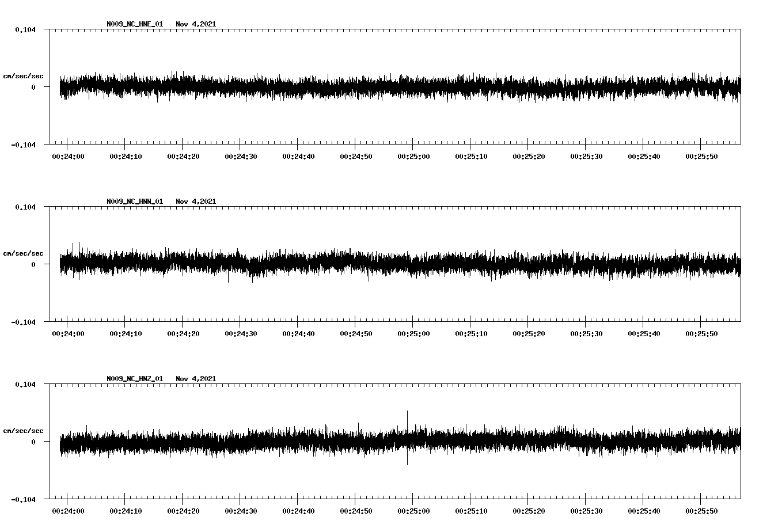Click the -0.104 lower limit on HNZ plot
Image resolution: width=782 pixels, height=532 pixels.
[x=23, y=499]
